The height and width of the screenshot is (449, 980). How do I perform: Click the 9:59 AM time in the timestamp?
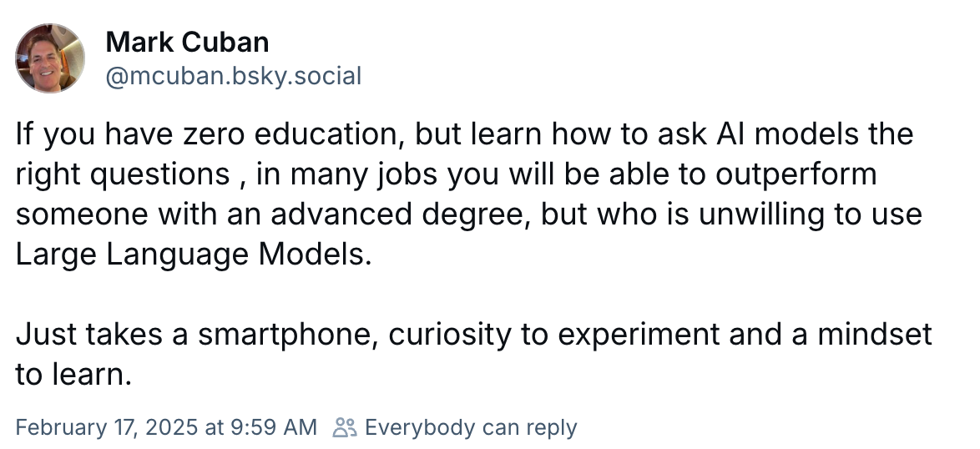(274, 427)
